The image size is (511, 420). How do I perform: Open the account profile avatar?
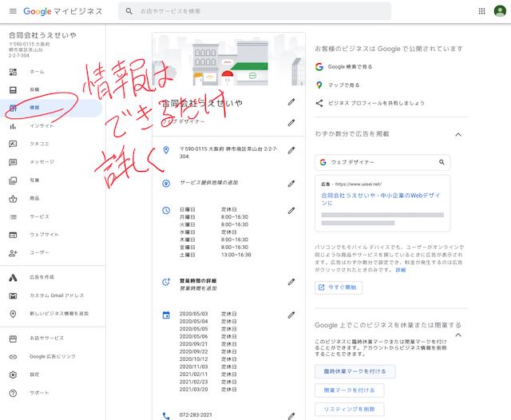(x=500, y=11)
